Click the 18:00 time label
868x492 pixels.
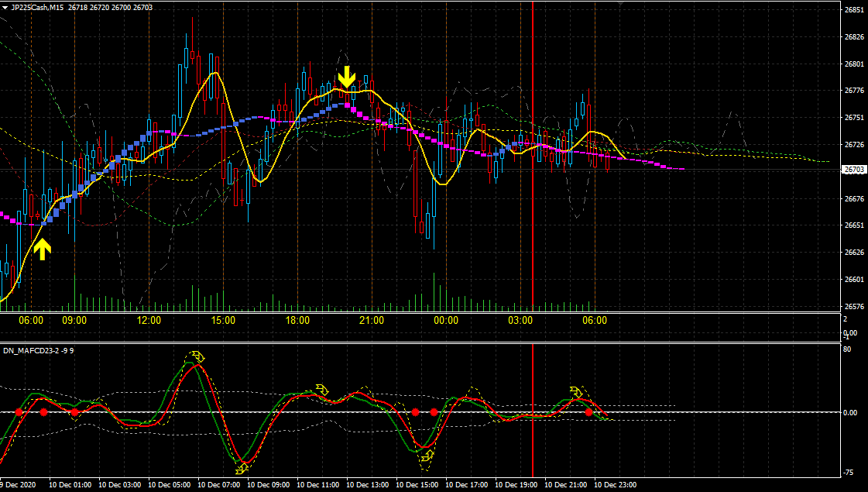click(x=297, y=320)
